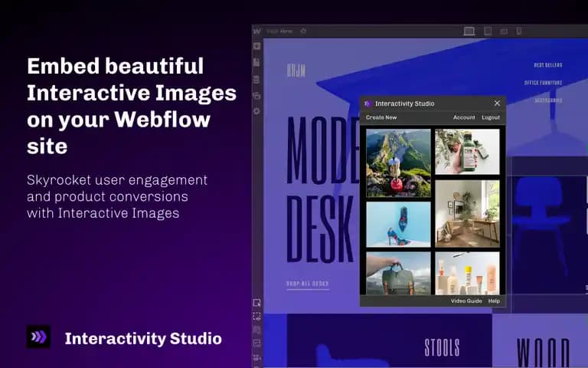Select the blue high heels thumbnail
Image resolution: width=588 pixels, height=368 pixels.
[398, 224]
